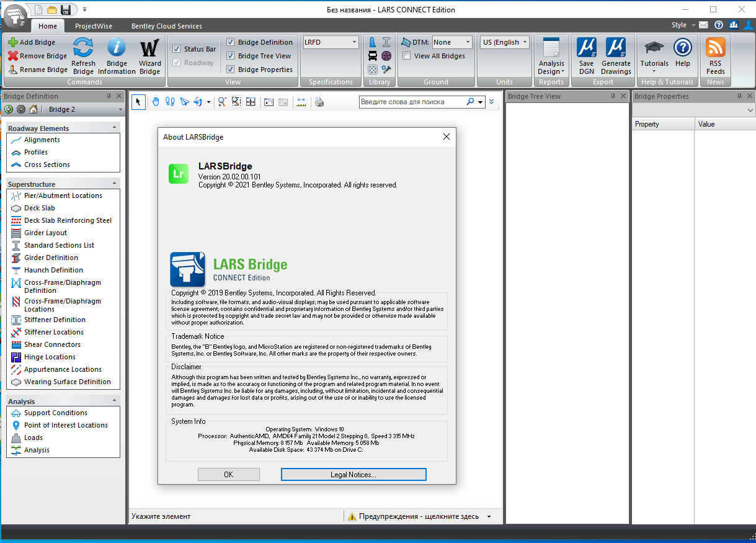Open Legal Notices in About dialog
This screenshot has height=543, width=756.
click(x=354, y=474)
